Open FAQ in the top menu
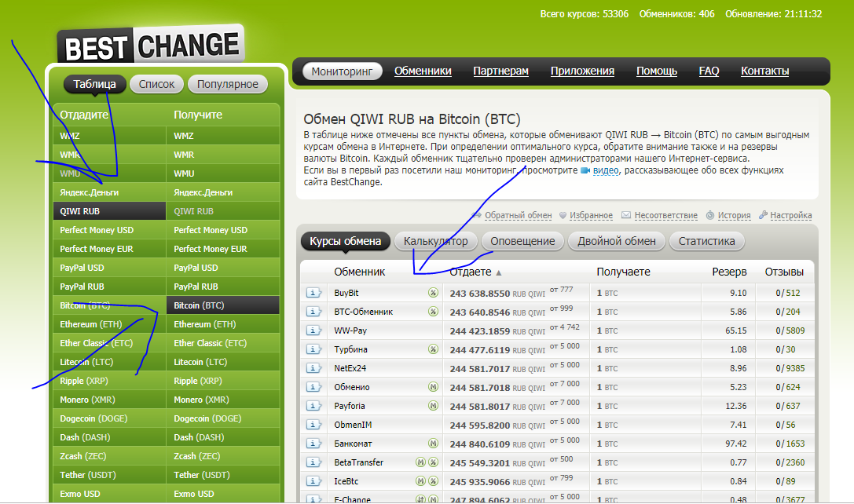854x504 pixels. click(x=709, y=71)
